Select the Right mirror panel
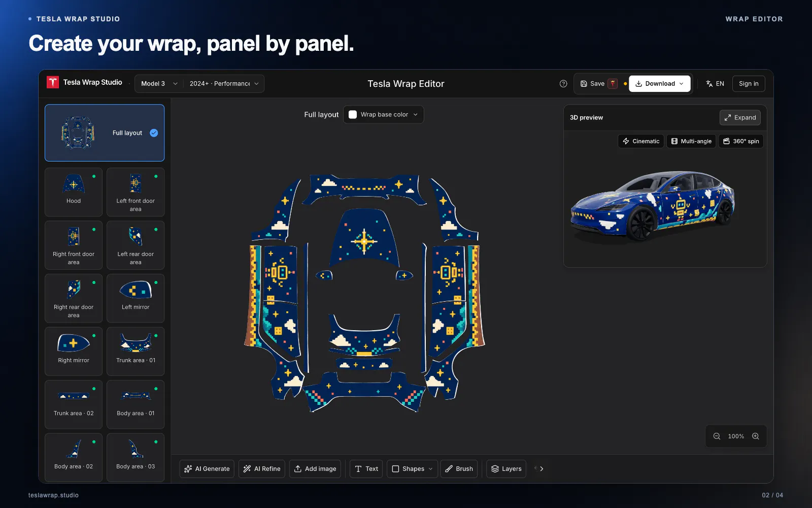Viewport: 812px width, 508px height. click(74, 352)
